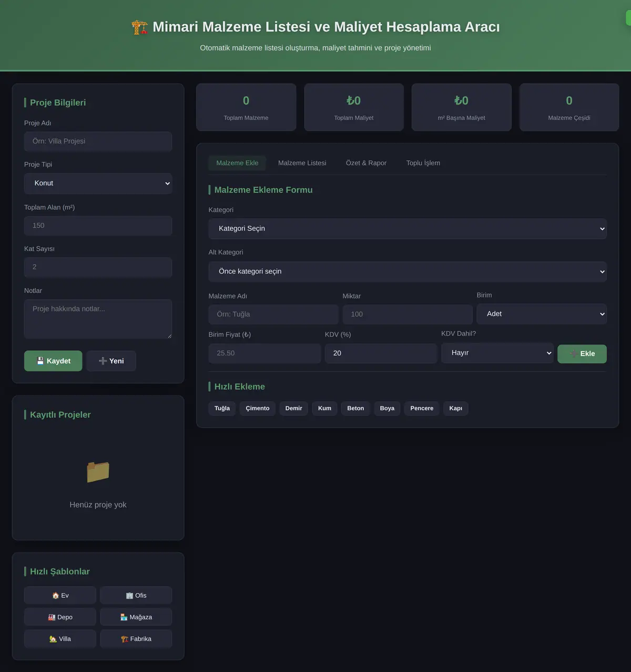Expand the Kategori Seçin dropdown
Viewport: 631px width, 672px height.
pyautogui.click(x=408, y=229)
